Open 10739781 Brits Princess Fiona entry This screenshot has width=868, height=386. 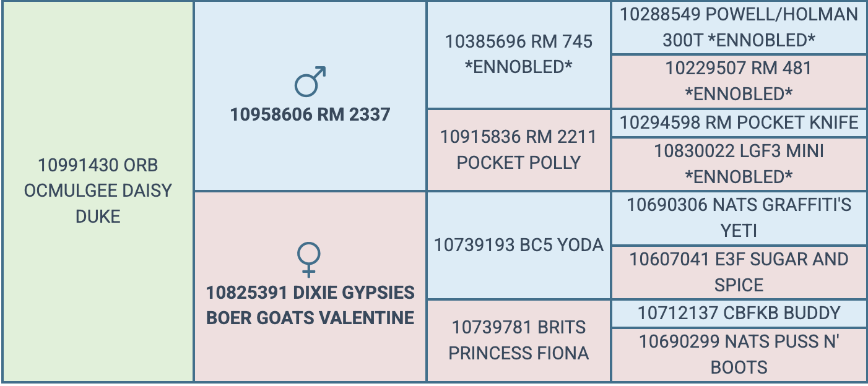point(519,340)
